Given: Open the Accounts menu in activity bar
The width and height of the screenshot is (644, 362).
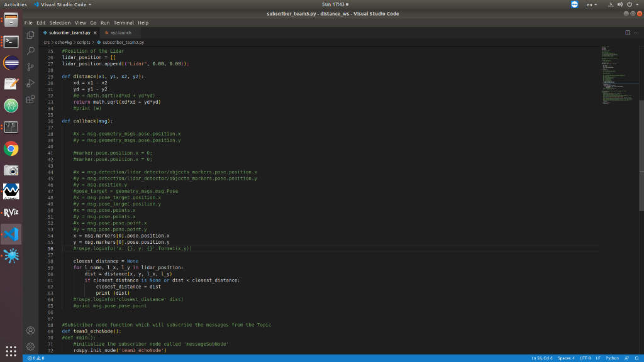Looking at the screenshot, I should 30,331.
